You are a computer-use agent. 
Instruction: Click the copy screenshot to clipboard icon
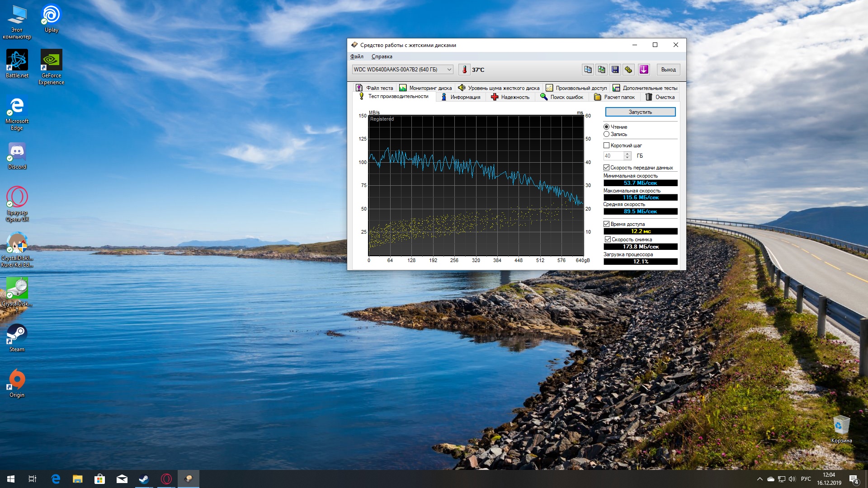[x=601, y=70]
